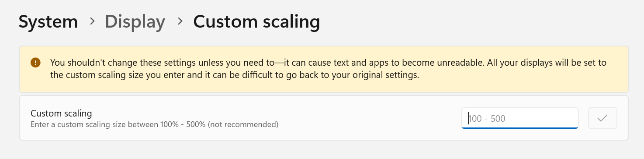This screenshot has height=159, width=644.
Task: Click the 'Enter a custom scaling size' description
Action: pyautogui.click(x=154, y=125)
